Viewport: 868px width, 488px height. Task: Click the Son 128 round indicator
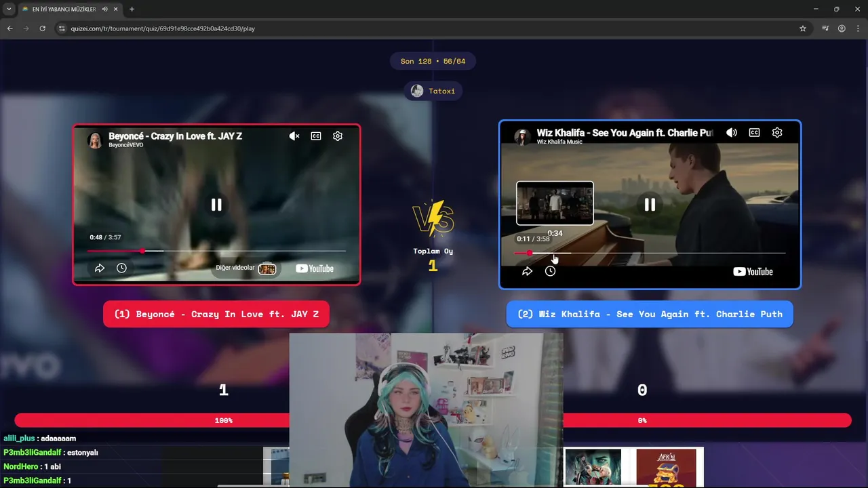coord(433,61)
